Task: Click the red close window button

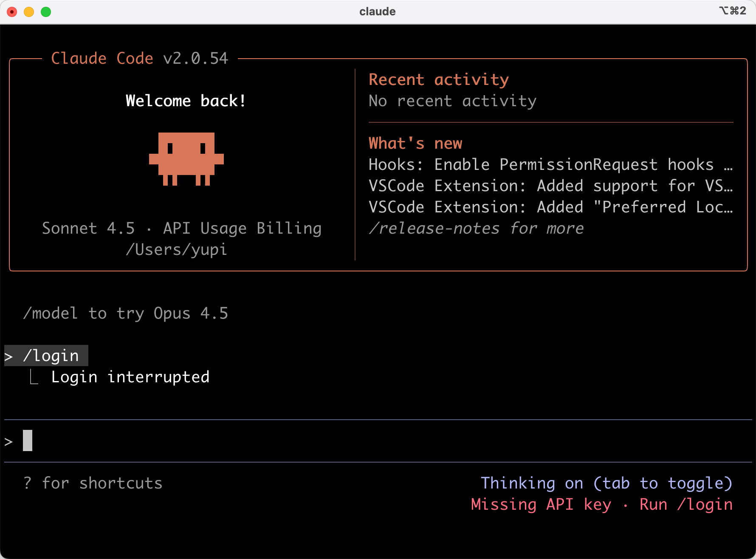Action: tap(12, 12)
